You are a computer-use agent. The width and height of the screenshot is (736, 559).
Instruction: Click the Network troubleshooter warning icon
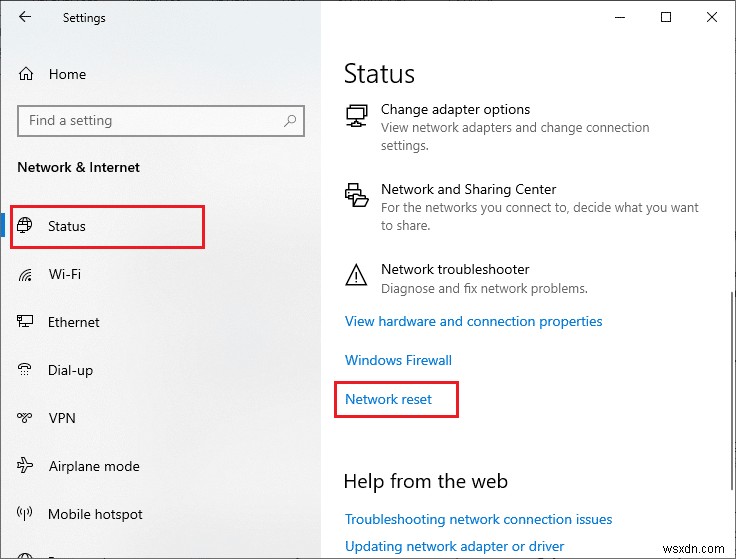[356, 275]
